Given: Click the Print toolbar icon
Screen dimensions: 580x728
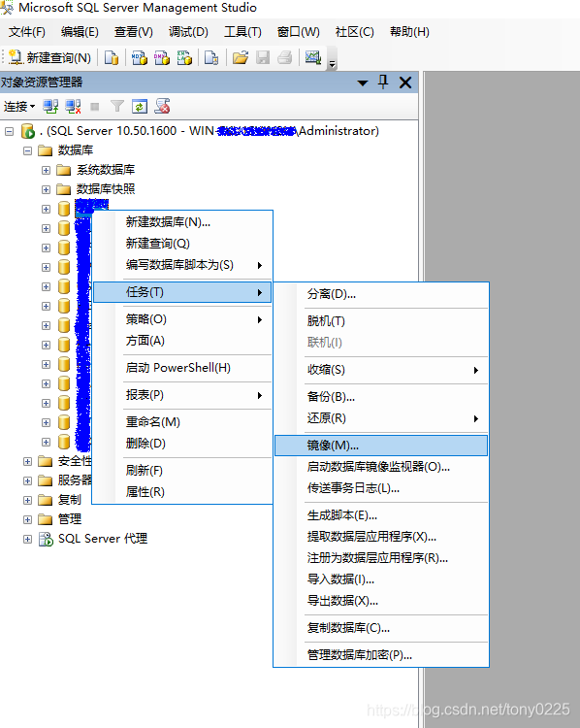Looking at the screenshot, I should [285, 57].
